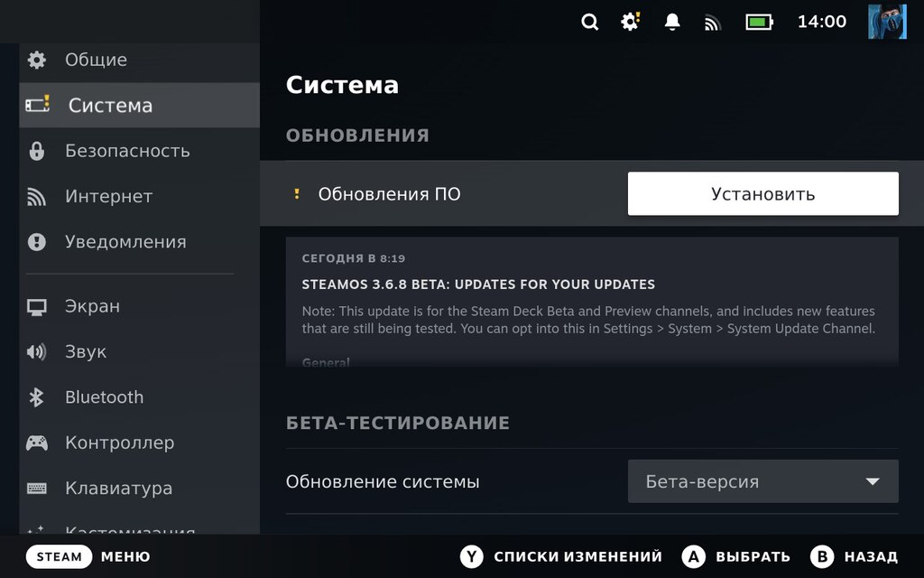Click Y Списки изменений hint
Viewport: 924px width, 578px height.
click(561, 556)
